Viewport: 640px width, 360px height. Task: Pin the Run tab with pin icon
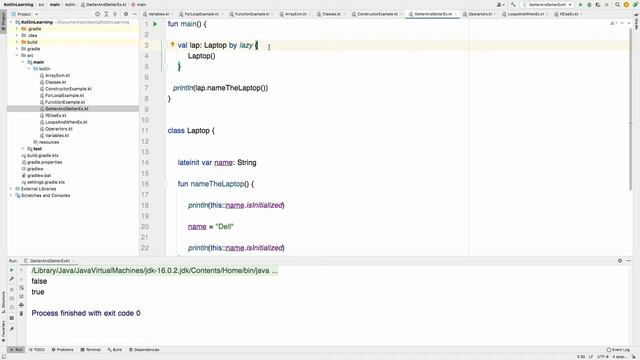11,329
